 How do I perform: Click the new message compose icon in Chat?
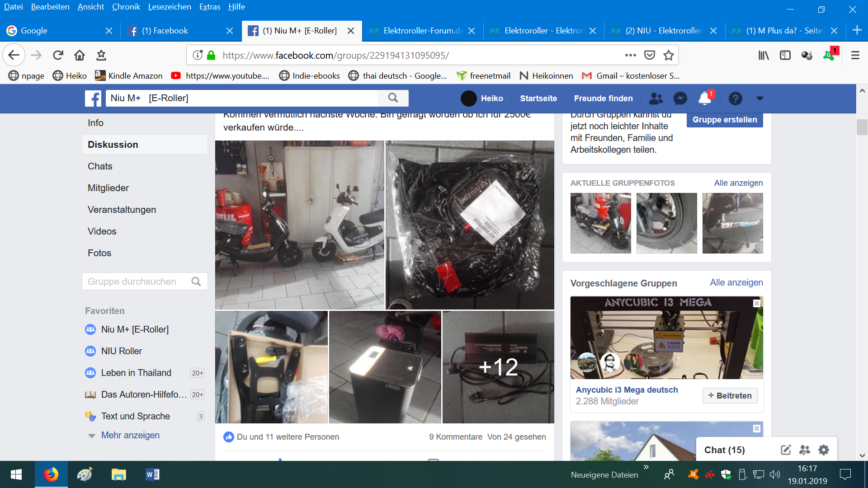(x=786, y=450)
